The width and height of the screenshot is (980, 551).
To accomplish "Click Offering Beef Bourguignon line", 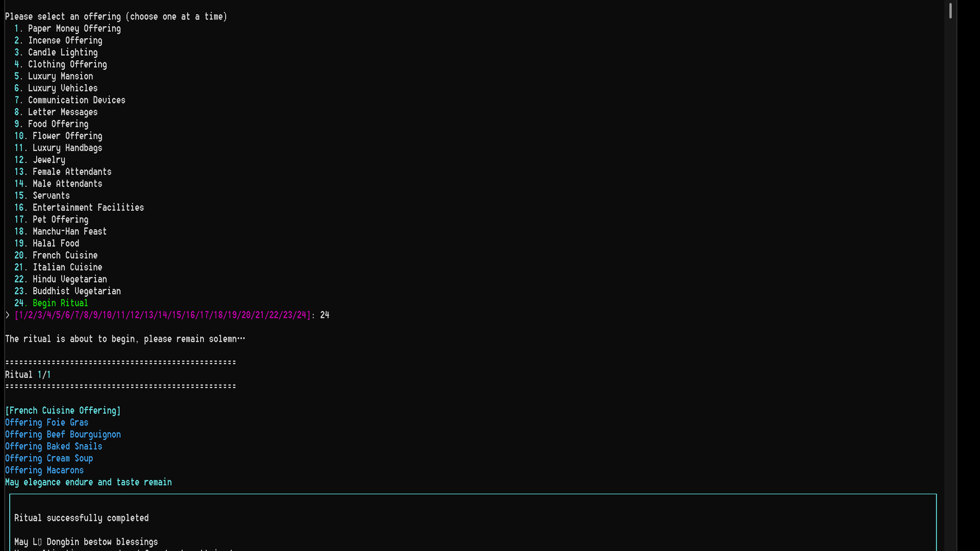I will pyautogui.click(x=63, y=435).
